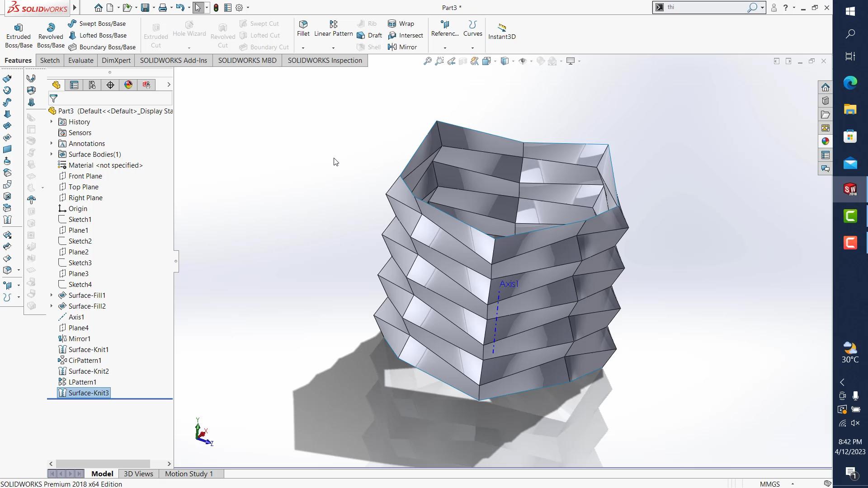Open the ConfigurationManager tab icon
Viewport: 868px width, 488px height.
coord(92,85)
